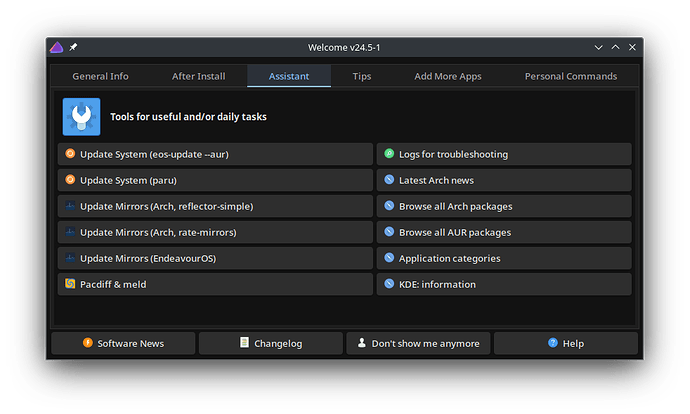The height and width of the screenshot is (414, 690).
Task: Select the Tips tab
Action: point(362,76)
